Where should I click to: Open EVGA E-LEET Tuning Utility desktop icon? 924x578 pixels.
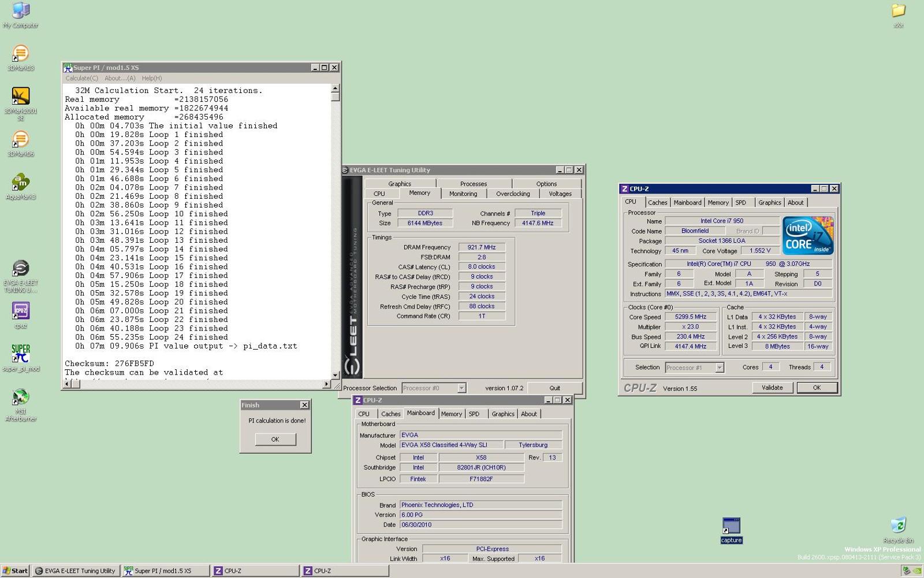tap(21, 276)
